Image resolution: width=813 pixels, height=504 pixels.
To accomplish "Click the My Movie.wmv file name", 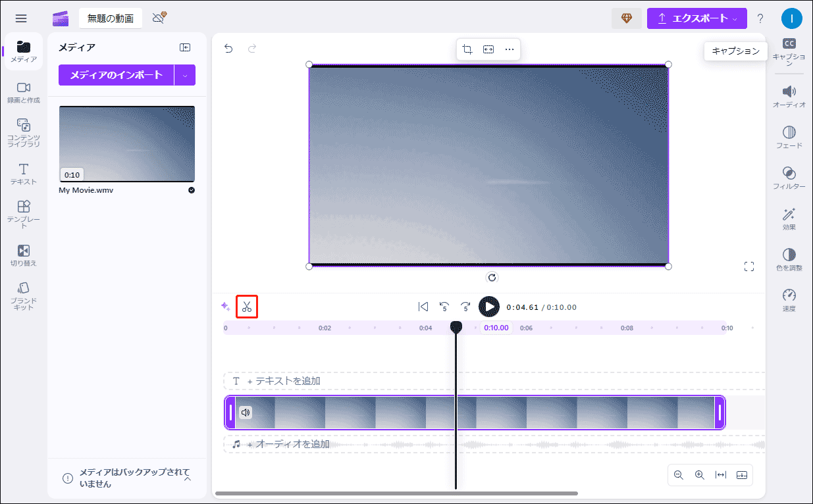I will point(86,190).
